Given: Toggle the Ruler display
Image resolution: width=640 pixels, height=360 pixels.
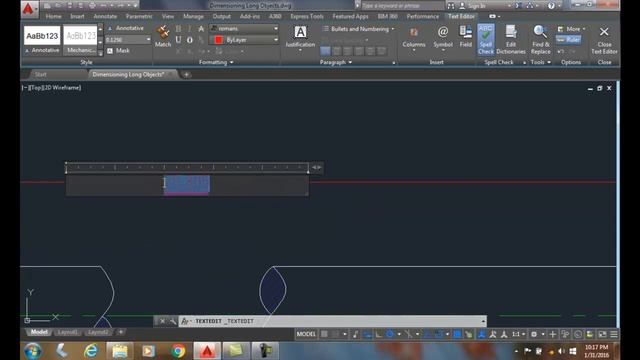Looking at the screenshot, I should (x=569, y=40).
